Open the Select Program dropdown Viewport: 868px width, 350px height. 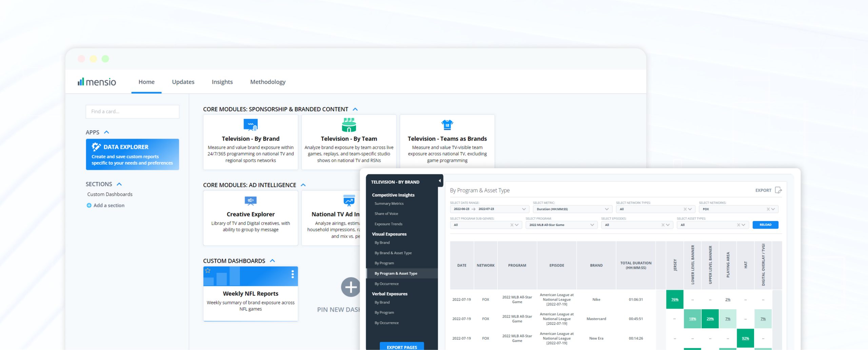561,225
